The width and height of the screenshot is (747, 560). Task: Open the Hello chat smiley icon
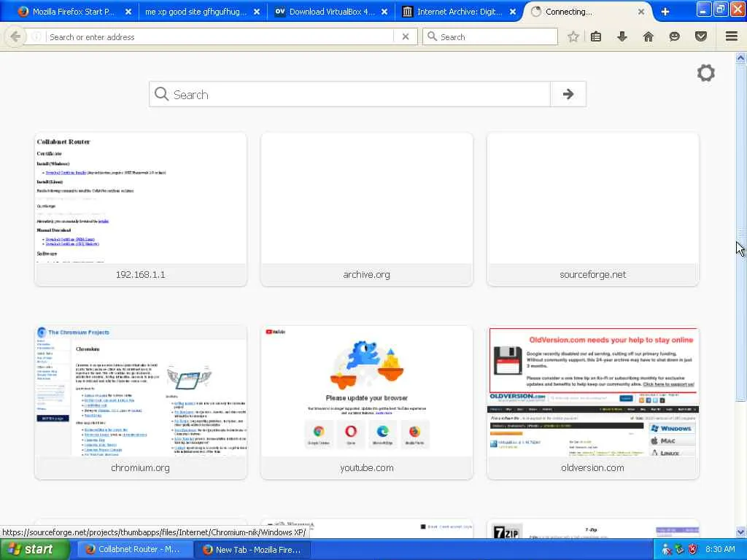[674, 36]
